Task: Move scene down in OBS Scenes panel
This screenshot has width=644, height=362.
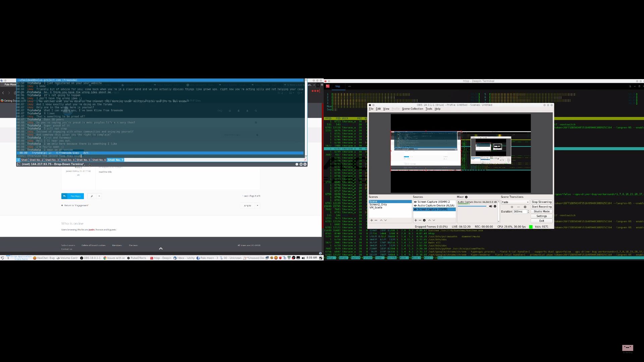Action: pos(385,220)
